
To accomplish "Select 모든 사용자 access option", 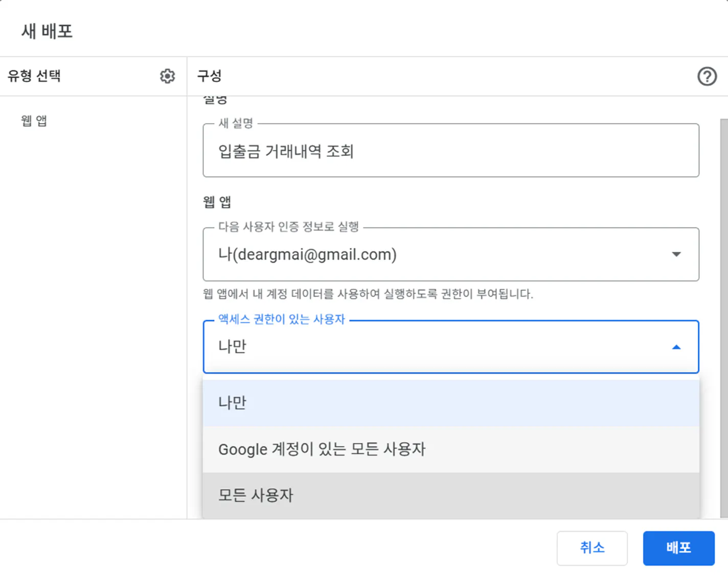I will (x=256, y=494).
